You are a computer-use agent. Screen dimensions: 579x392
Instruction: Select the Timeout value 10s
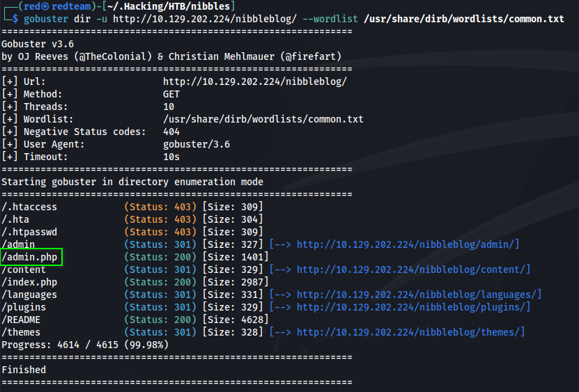point(171,157)
